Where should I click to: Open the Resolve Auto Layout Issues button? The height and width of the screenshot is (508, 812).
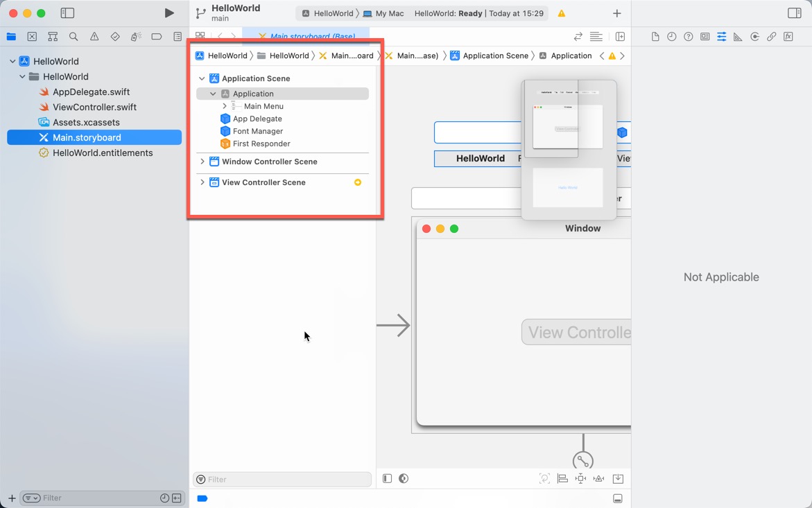click(598, 478)
